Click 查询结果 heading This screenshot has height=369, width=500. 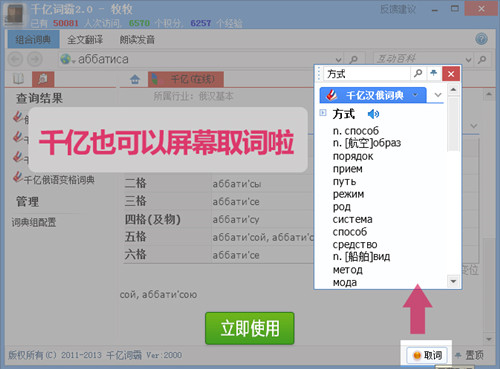click(39, 98)
